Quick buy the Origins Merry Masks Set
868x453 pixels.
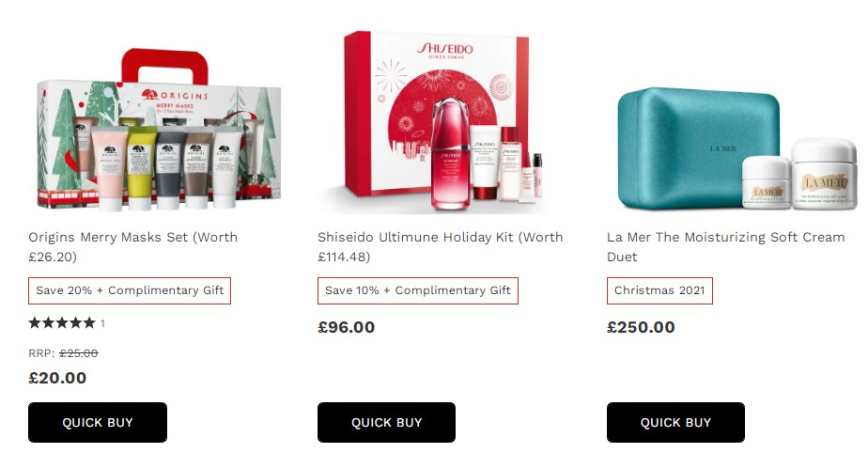(x=98, y=423)
